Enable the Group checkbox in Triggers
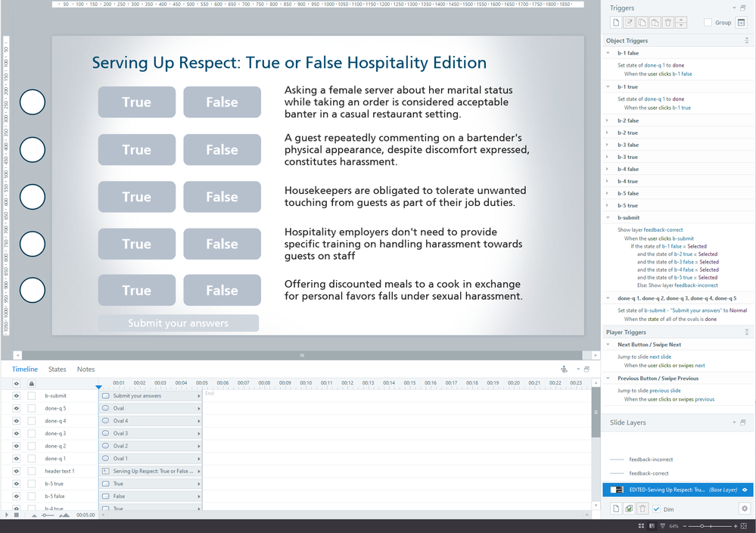Image resolution: width=756 pixels, height=533 pixels. tap(708, 22)
